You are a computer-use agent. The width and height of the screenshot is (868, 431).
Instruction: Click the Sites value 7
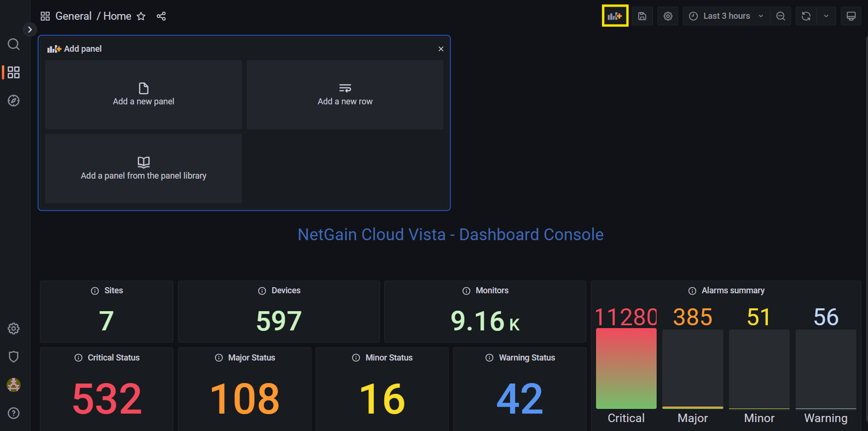tap(107, 321)
